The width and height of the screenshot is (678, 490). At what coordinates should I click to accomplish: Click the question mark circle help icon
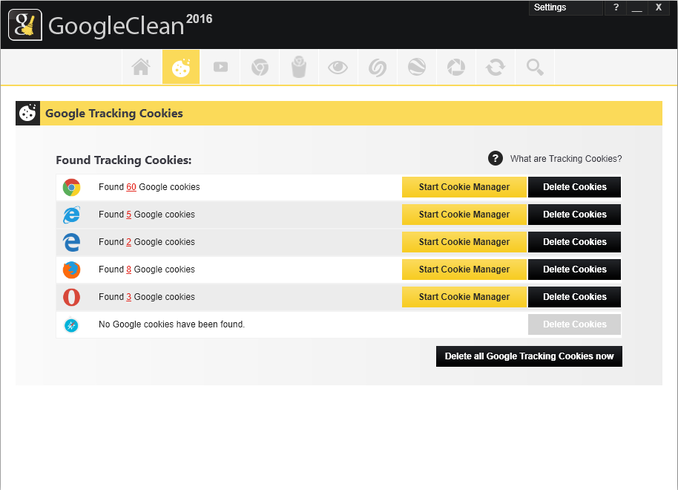click(x=495, y=158)
